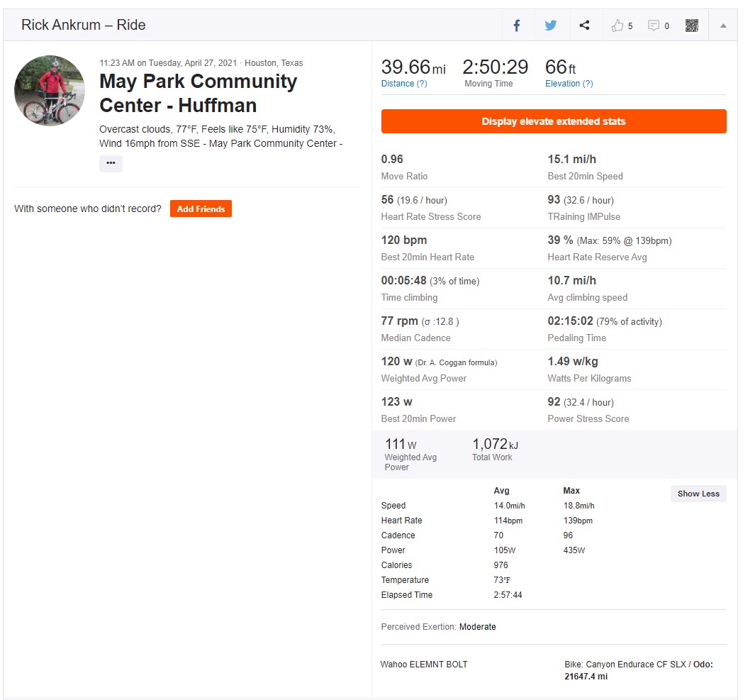Click the Heart Rate avg 114bpm

[x=508, y=521]
